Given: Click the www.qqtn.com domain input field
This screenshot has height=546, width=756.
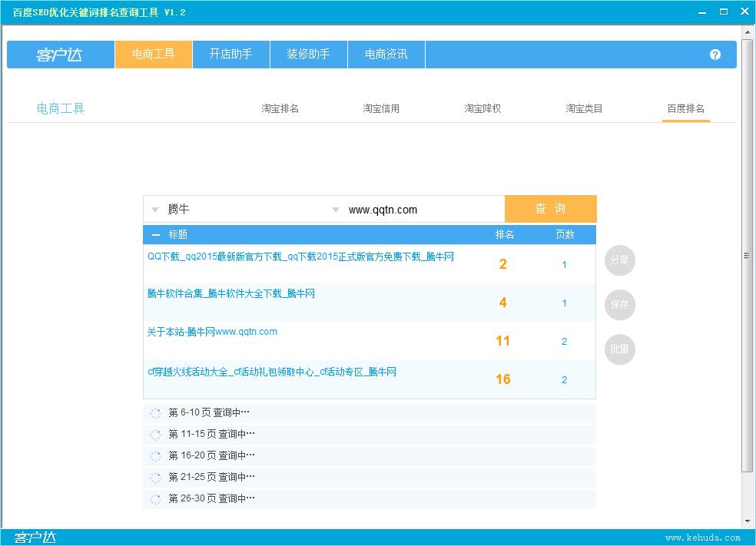Looking at the screenshot, I should (x=423, y=210).
